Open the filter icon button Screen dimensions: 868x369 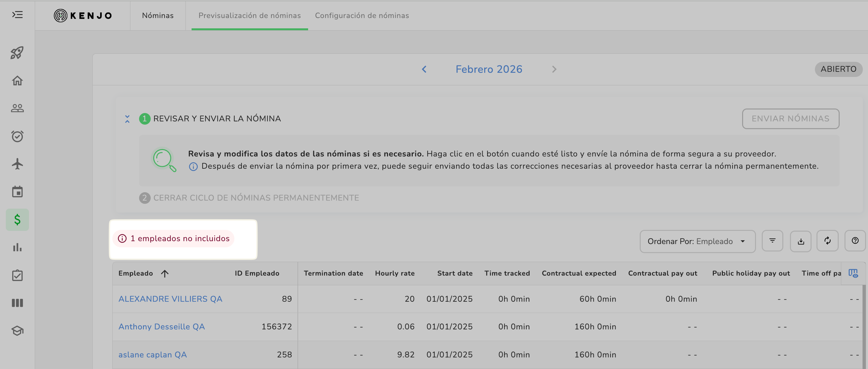point(772,241)
